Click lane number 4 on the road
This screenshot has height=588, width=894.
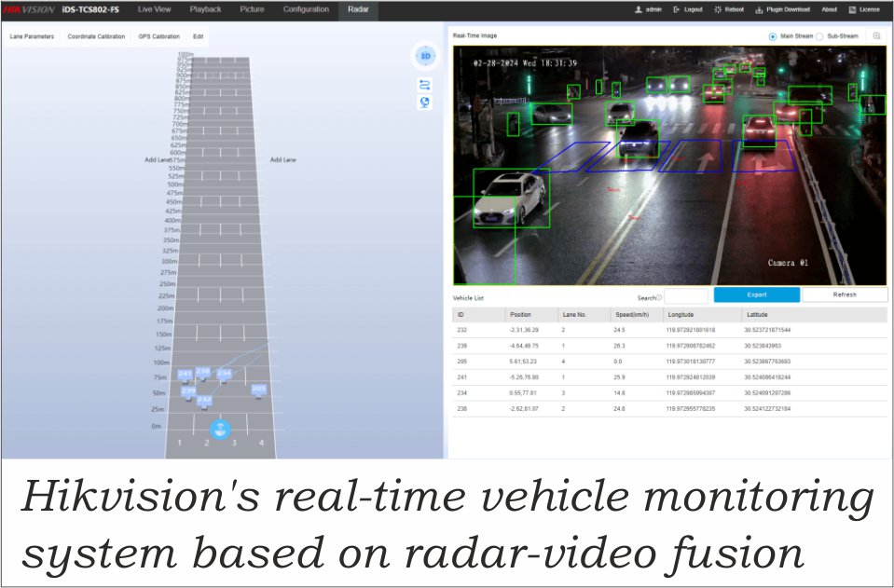coord(261,443)
